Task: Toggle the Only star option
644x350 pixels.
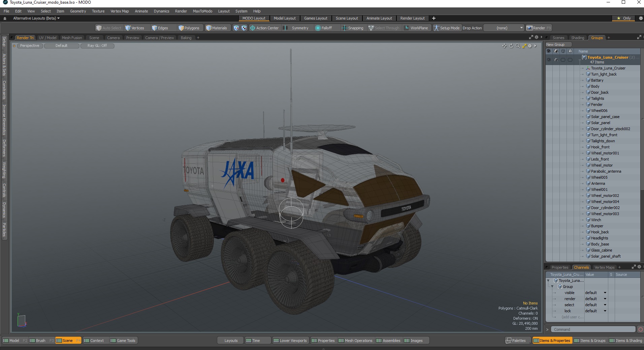Action: point(623,18)
